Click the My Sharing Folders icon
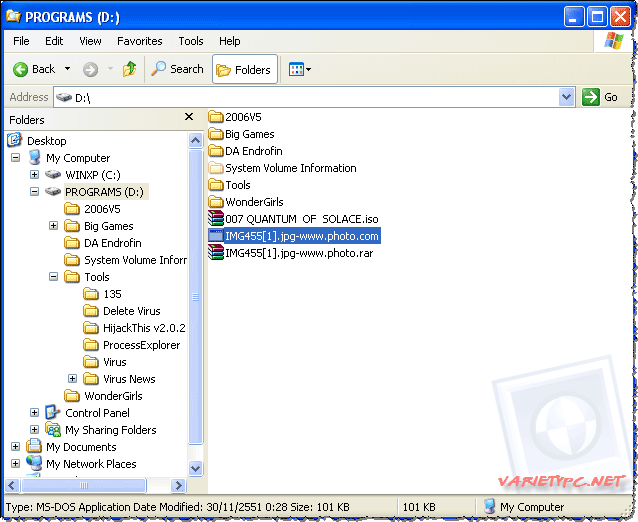 (53, 430)
